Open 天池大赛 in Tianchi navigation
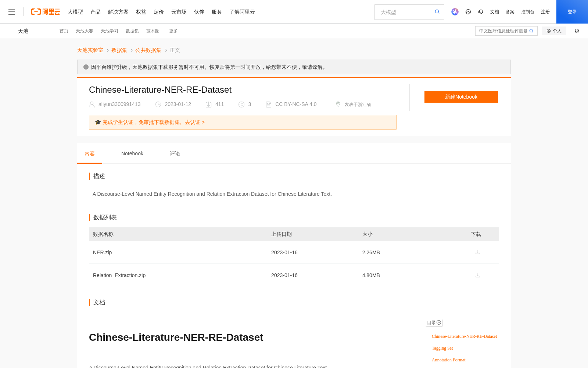The height and width of the screenshot is (368, 588). [x=85, y=31]
